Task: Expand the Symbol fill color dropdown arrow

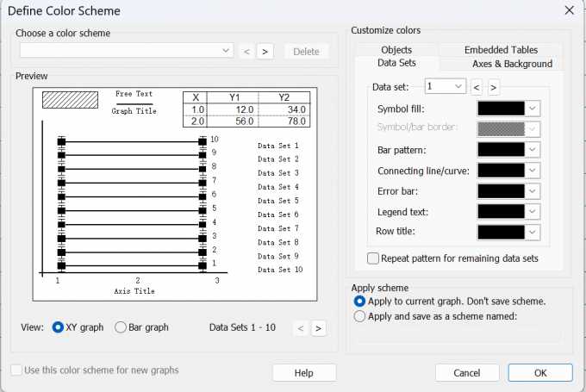Action: [x=533, y=109]
